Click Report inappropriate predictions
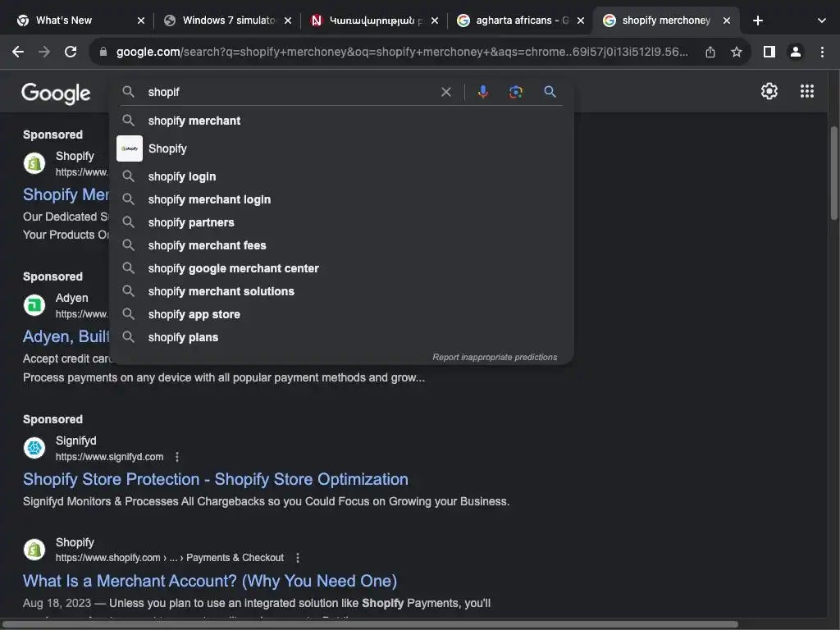The image size is (840, 630). pyautogui.click(x=495, y=358)
